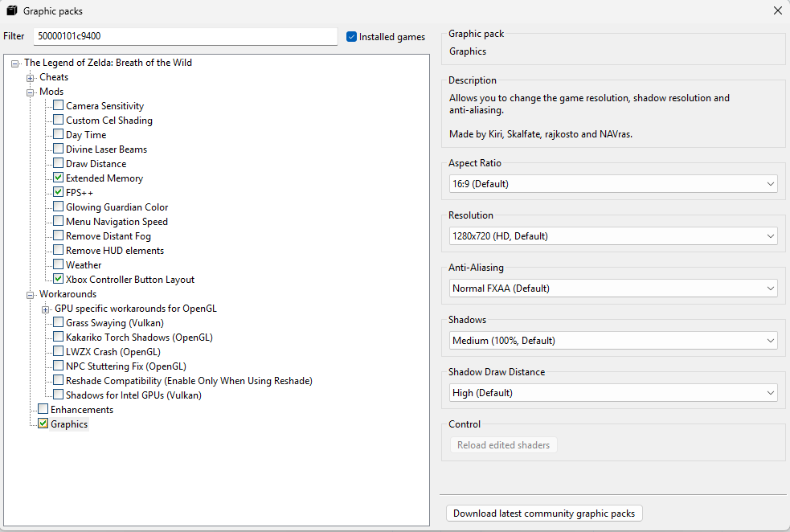Collapse the Mods tree node
The height and width of the screenshot is (532, 790).
[31, 92]
